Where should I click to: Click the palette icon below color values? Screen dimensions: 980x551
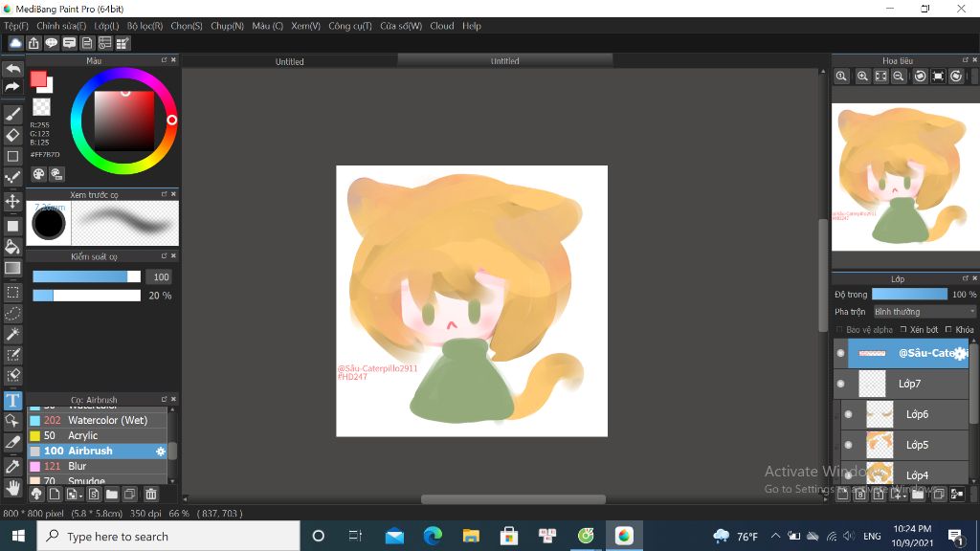[38, 174]
